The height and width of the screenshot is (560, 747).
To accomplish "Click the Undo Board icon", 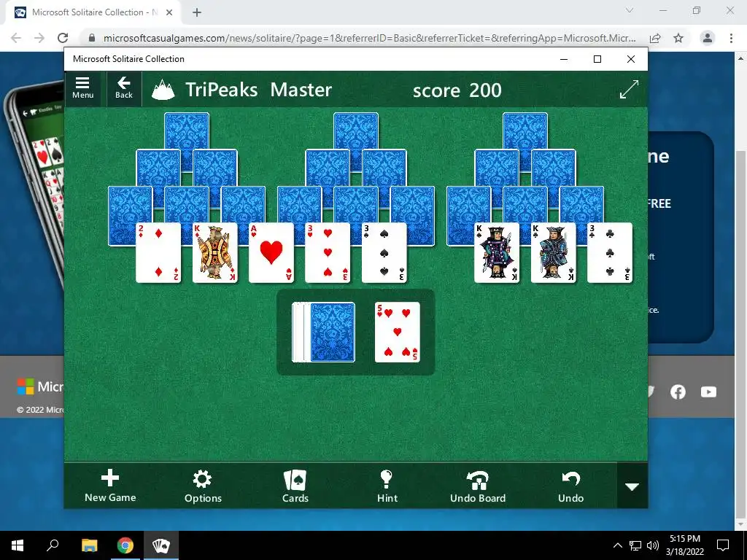I will pyautogui.click(x=478, y=486).
